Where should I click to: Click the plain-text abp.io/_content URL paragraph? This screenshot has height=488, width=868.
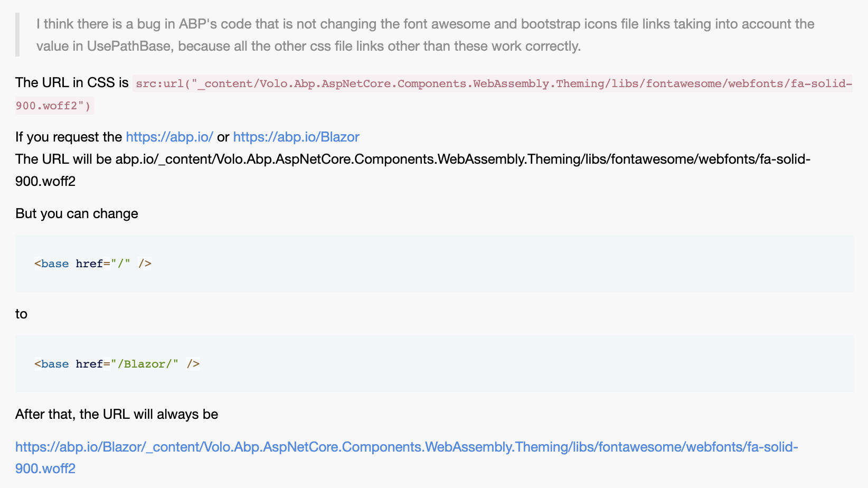(412, 159)
